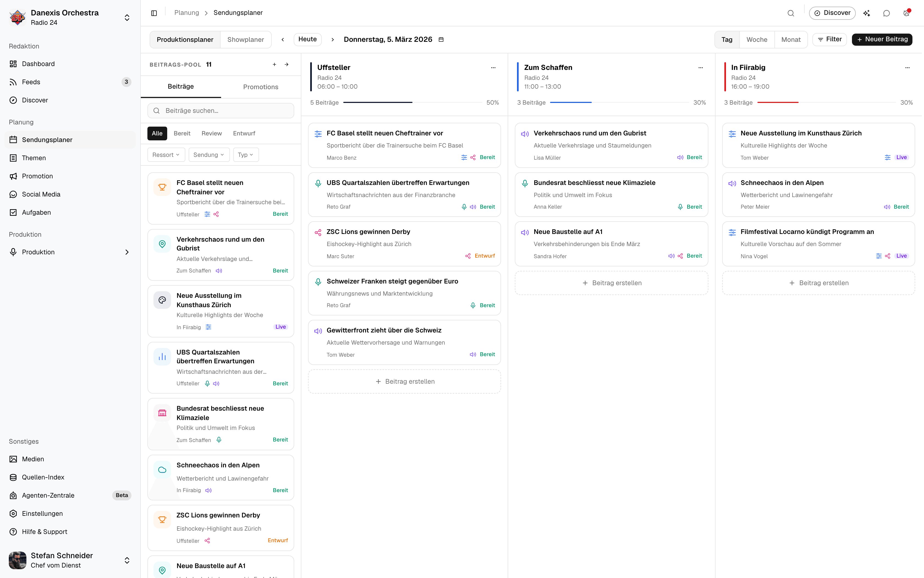Click Discover button in top bar
924x578 pixels.
(832, 13)
